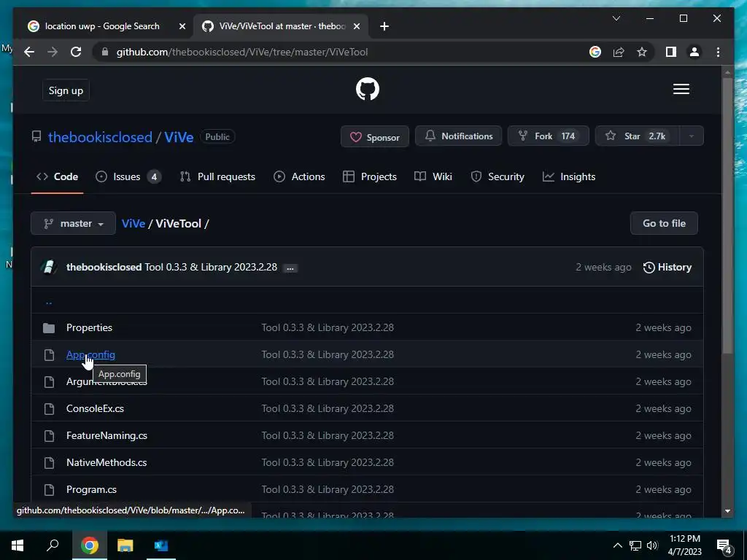The width and height of the screenshot is (747, 560).
Task: Open Chrome side panel icon
Action: [671, 52]
